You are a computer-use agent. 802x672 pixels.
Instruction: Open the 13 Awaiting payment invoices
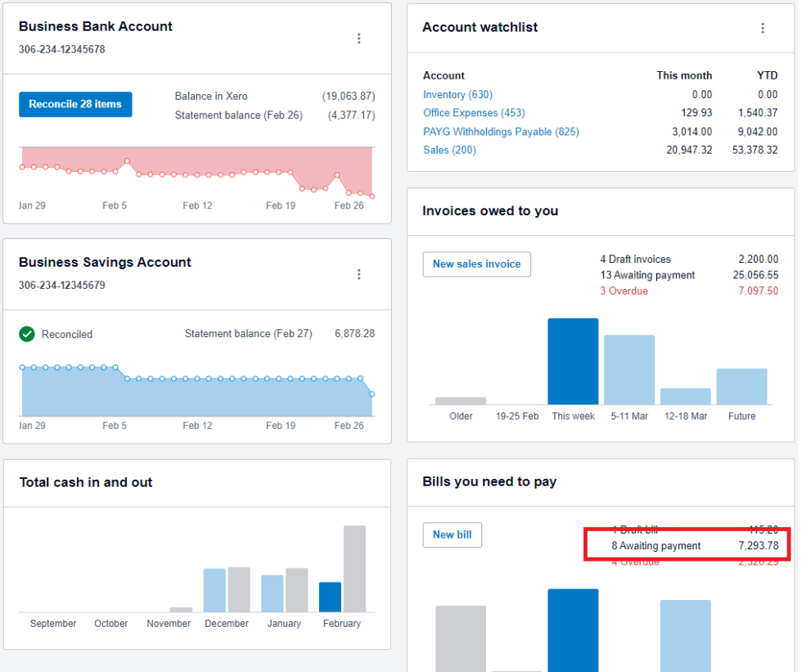click(647, 275)
